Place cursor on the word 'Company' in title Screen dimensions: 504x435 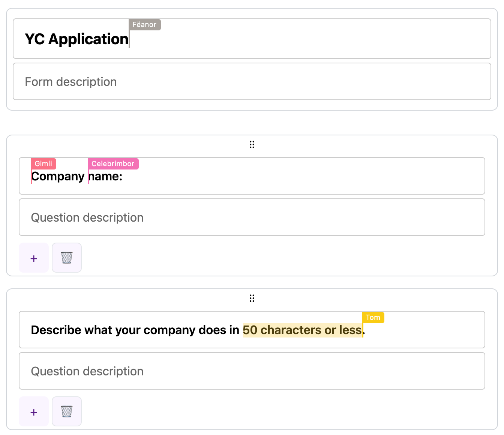tap(58, 177)
